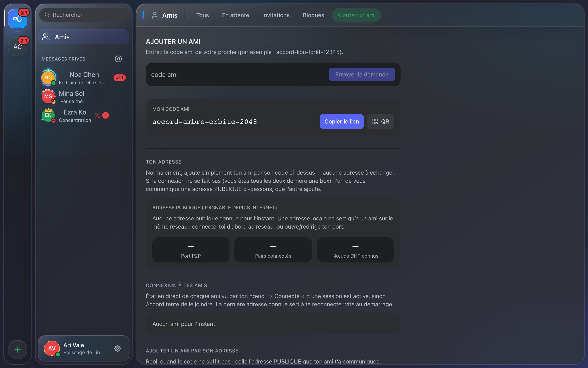Image resolution: width=588 pixels, height=368 pixels.
Task: Open the Bloqués tab
Action: (x=313, y=15)
